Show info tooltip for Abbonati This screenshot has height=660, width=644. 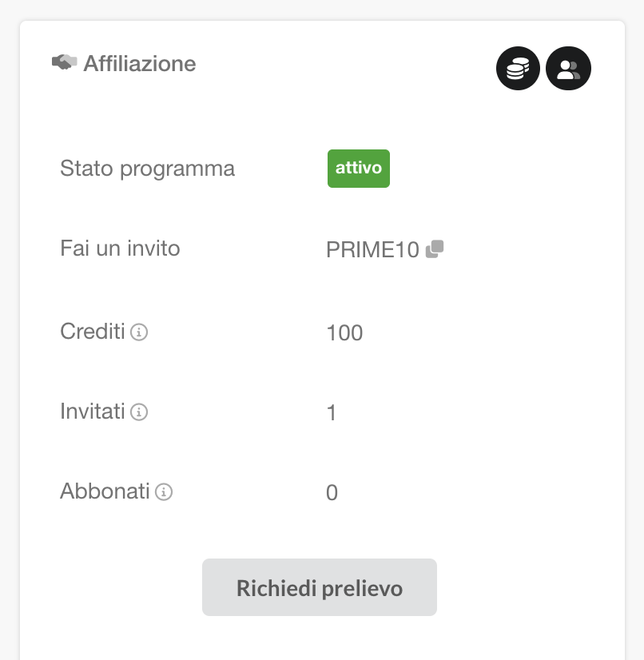(164, 492)
